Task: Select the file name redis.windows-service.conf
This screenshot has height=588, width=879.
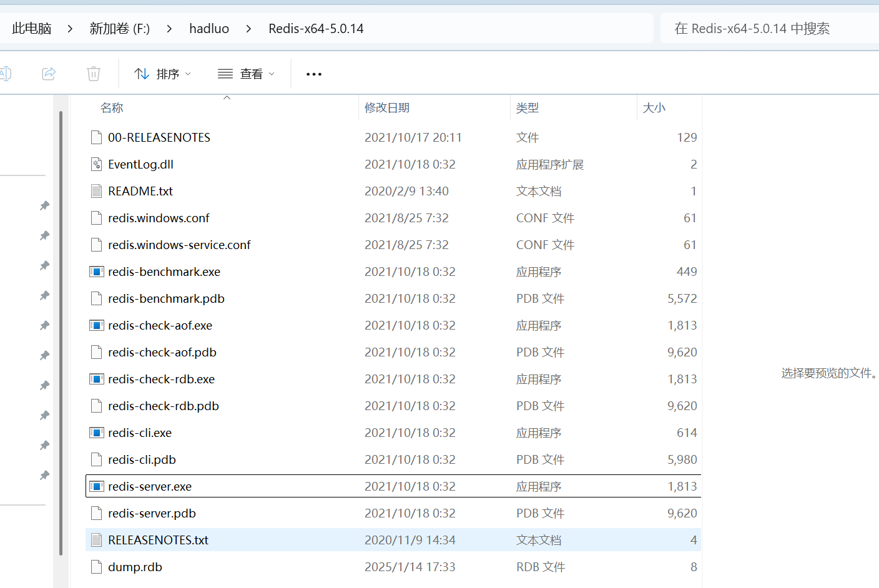Action: 179,245
